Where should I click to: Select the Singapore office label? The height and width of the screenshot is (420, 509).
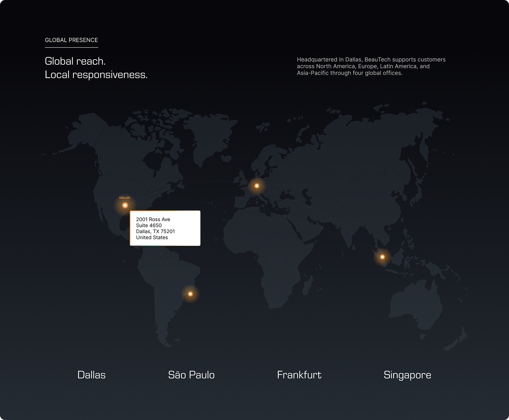[407, 375]
